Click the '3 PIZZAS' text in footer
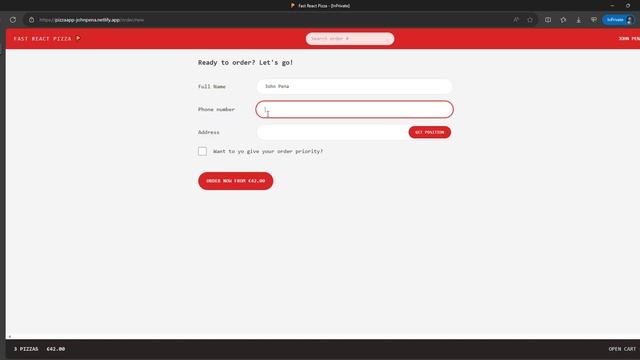The image size is (640, 360). (26, 349)
